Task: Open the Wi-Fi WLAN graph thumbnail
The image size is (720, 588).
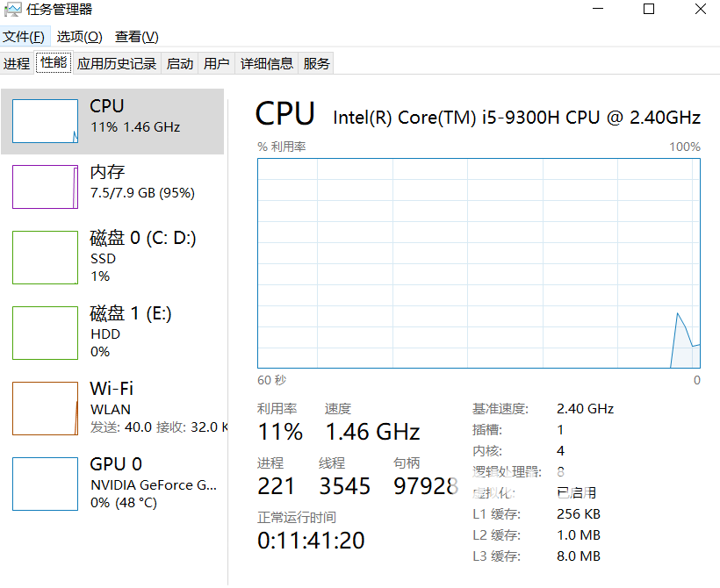Action: [45, 409]
